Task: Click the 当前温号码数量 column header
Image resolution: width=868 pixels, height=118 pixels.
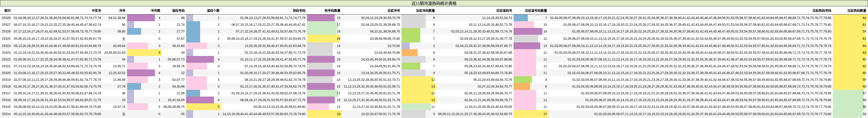Action: [x=536, y=11]
